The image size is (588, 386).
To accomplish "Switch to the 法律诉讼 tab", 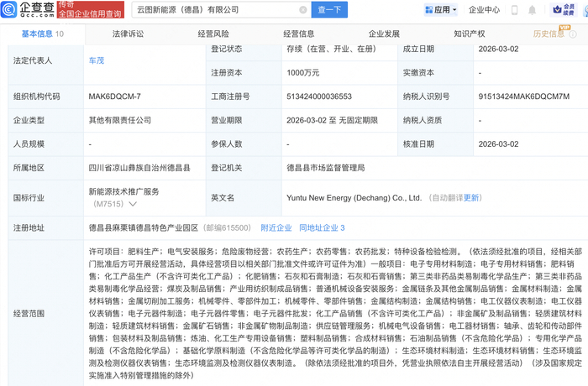I will point(128,34).
